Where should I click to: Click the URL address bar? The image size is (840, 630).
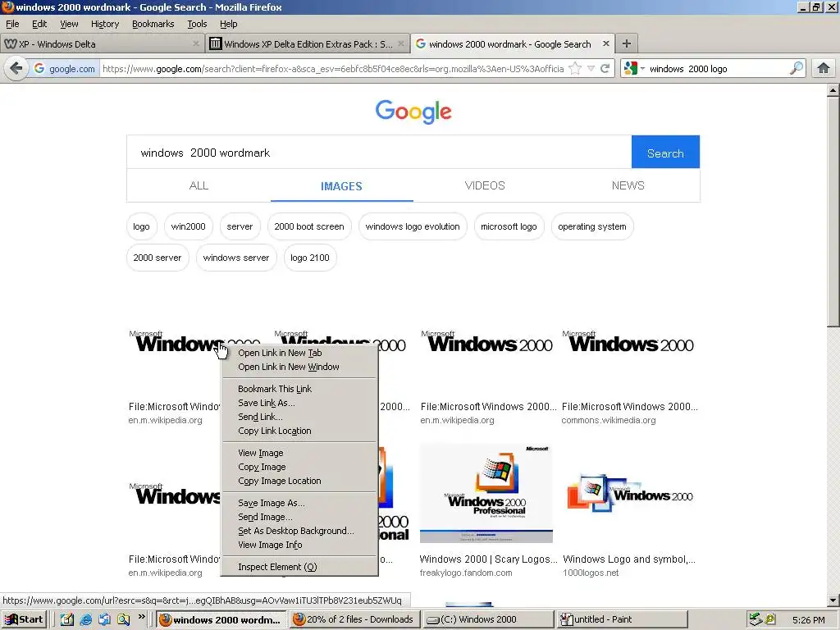point(332,69)
